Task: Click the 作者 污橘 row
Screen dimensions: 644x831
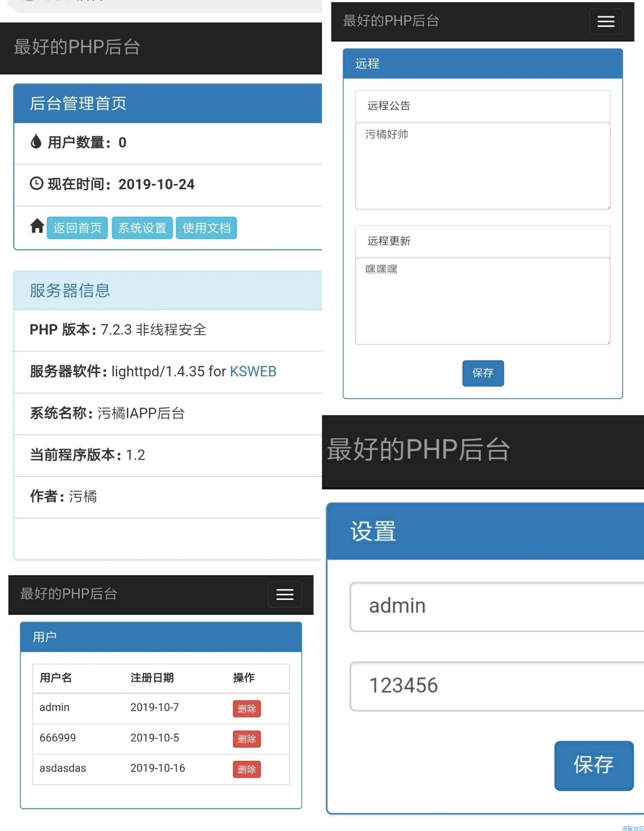Action: coord(168,497)
